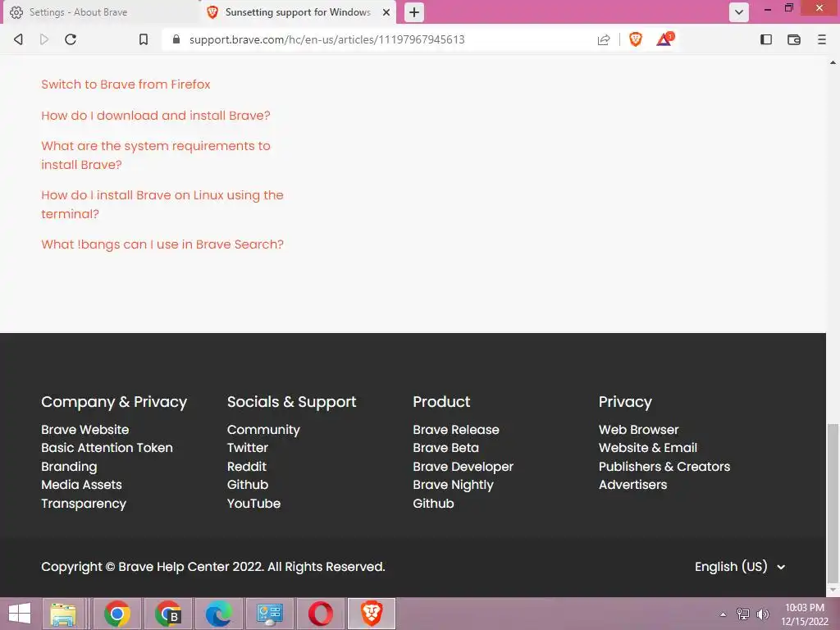Open the volume speaker tray icon

click(x=763, y=614)
